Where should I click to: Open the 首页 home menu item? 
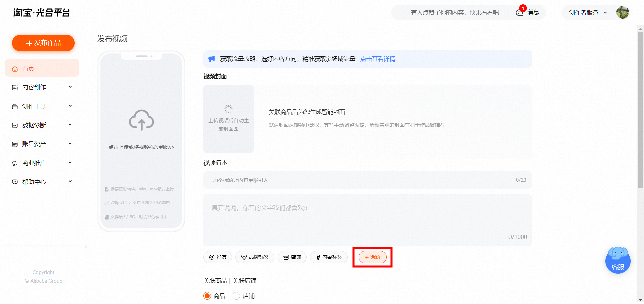pyautogui.click(x=42, y=68)
